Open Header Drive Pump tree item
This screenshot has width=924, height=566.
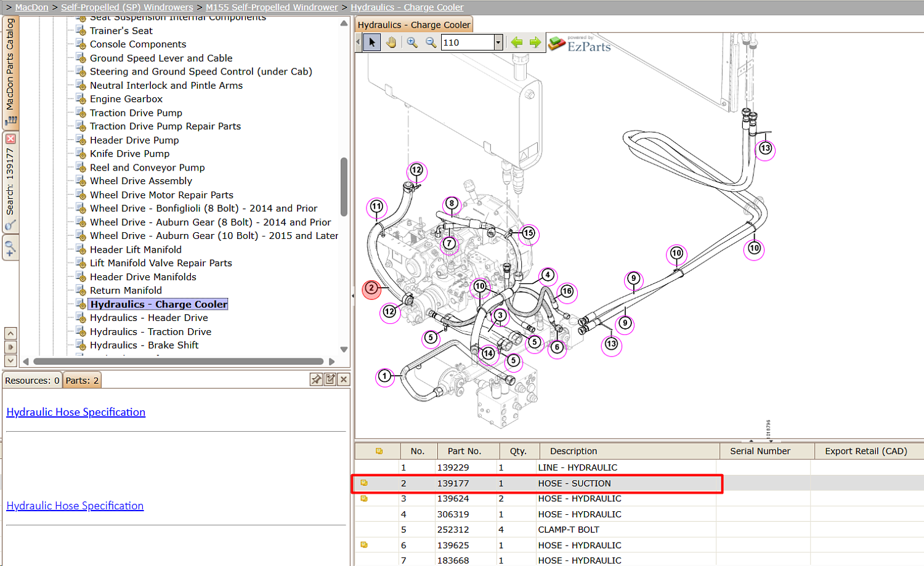(x=134, y=140)
